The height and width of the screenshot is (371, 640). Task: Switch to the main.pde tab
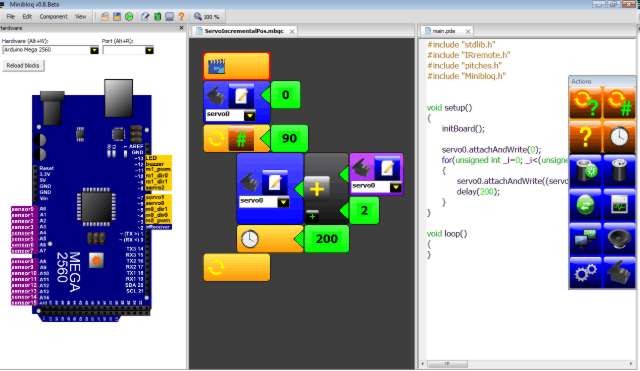pos(444,31)
